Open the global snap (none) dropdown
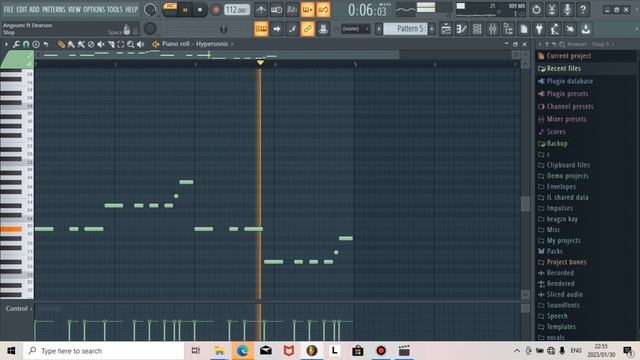 (x=355, y=29)
